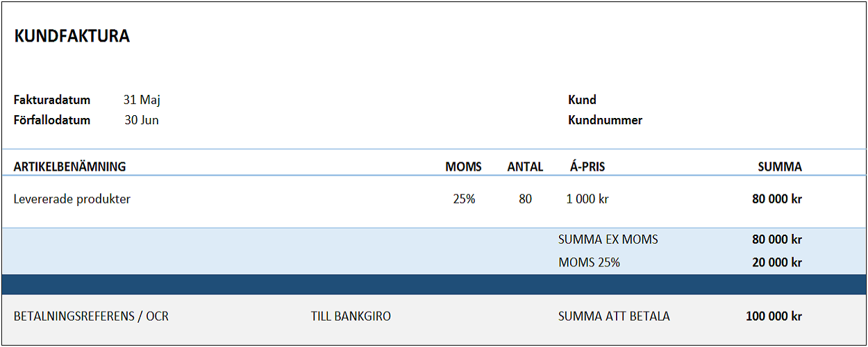Click the due date value 30 Jun
The image size is (868, 347).
(142, 120)
